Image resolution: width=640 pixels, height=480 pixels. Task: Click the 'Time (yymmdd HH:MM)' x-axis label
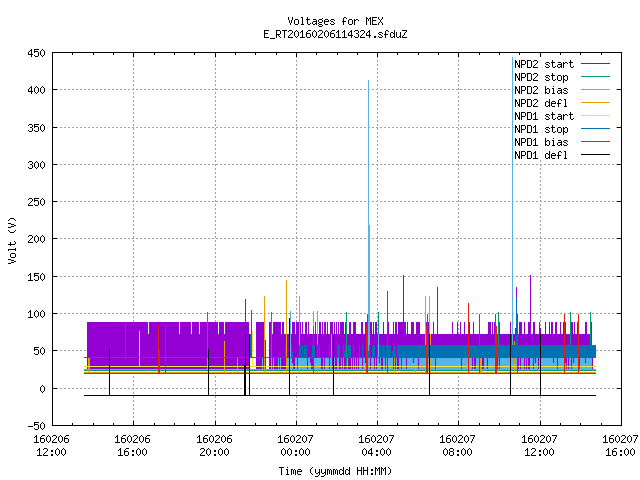pos(335,471)
